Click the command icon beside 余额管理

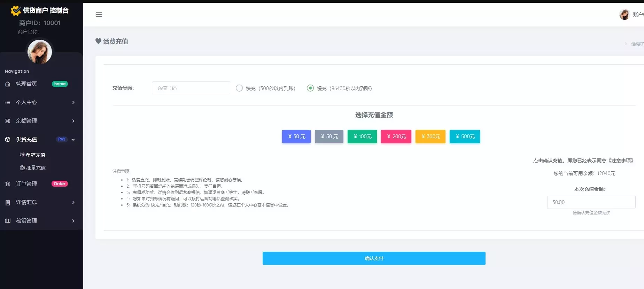8,121
